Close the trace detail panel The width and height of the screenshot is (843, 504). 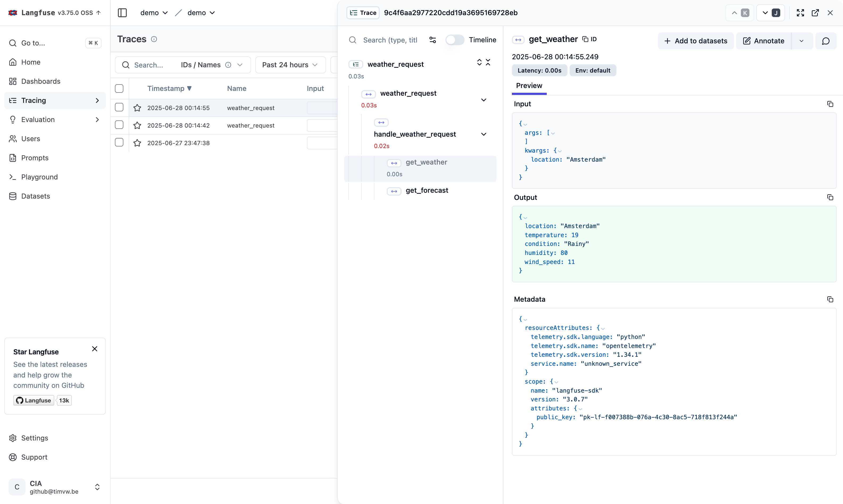click(x=830, y=13)
